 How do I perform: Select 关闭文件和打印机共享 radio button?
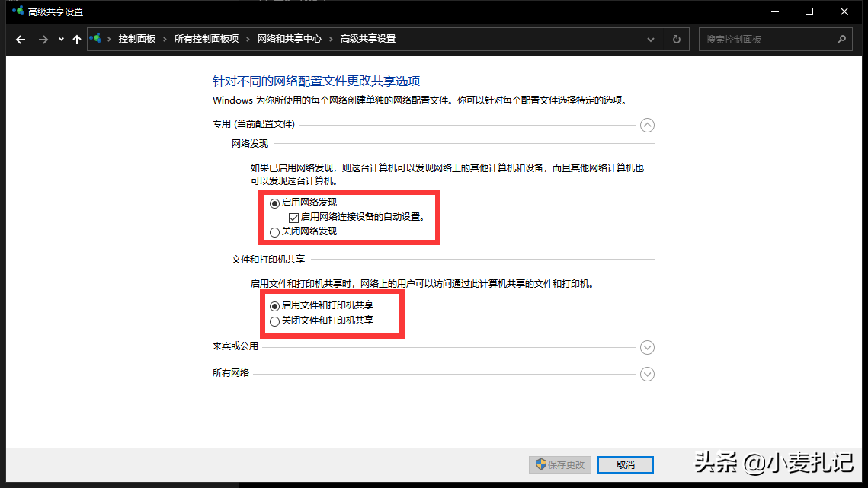coord(274,321)
